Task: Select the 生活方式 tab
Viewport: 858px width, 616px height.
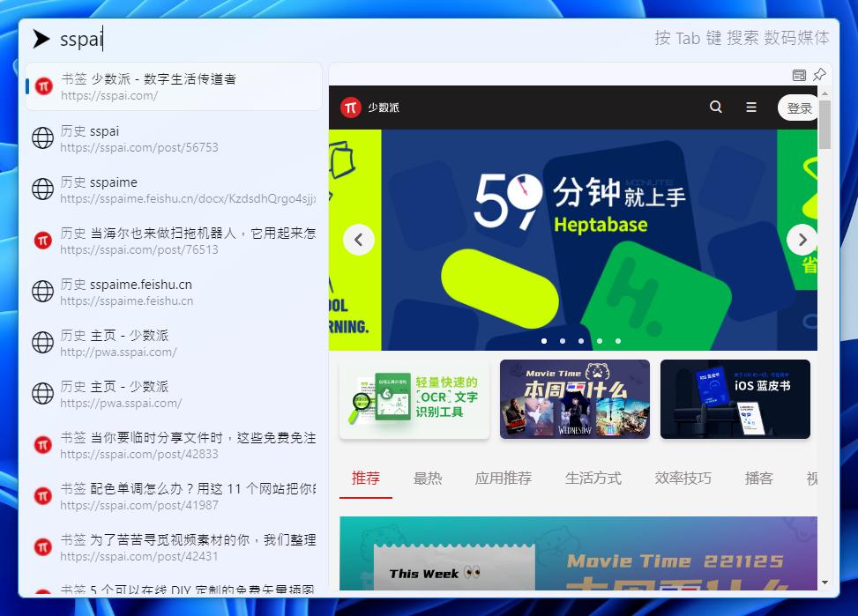Action: [593, 479]
